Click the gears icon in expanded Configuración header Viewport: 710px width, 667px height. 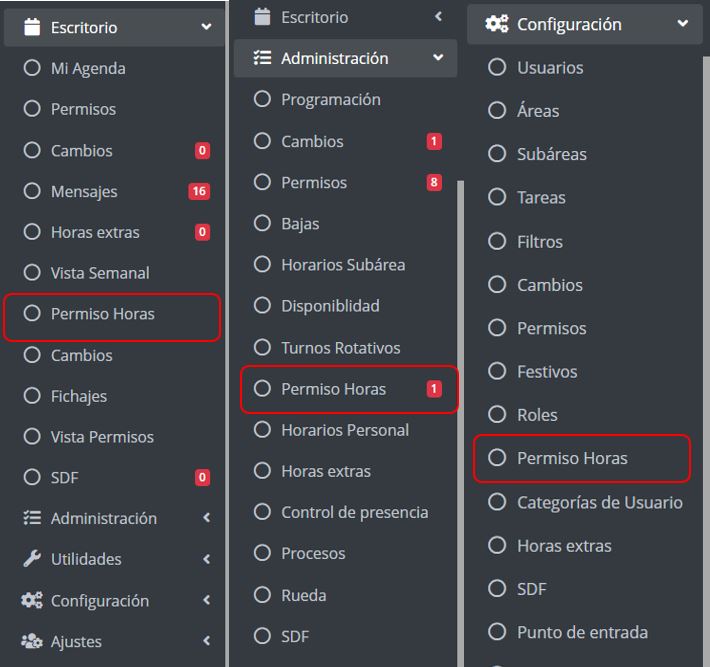pos(496,24)
